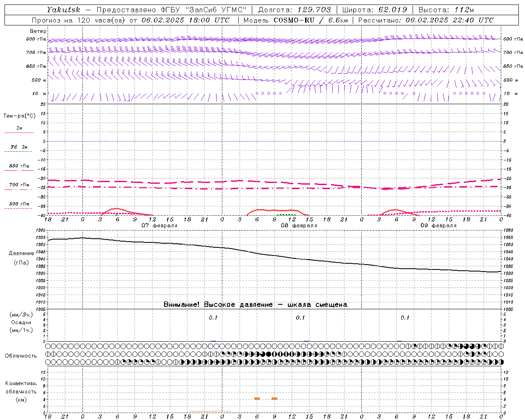Click the '1005' value on the right pressure axis
525x420 pixels.
tap(509, 309)
